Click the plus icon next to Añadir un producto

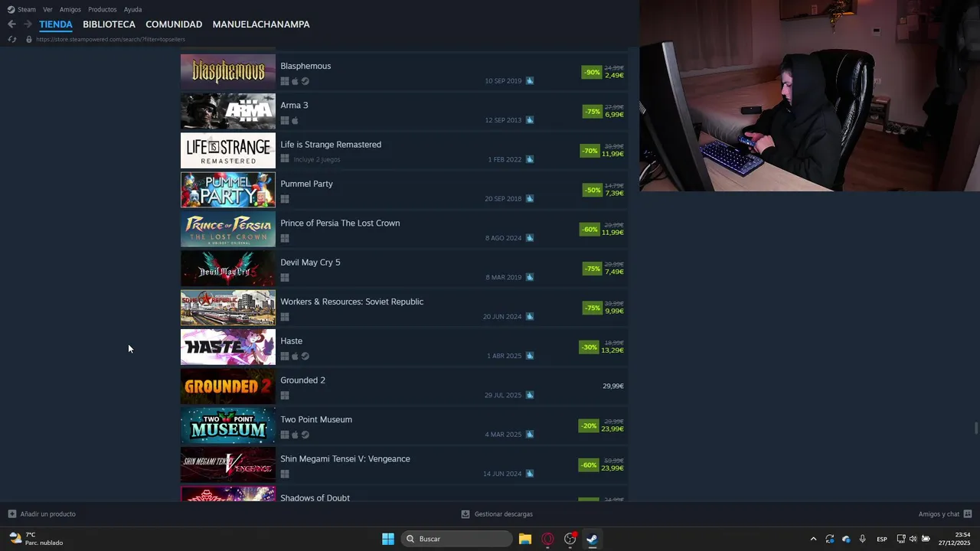[x=11, y=514]
